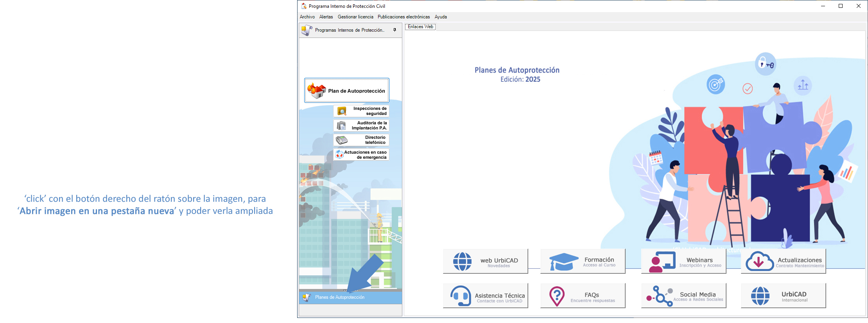Open Formación Acceso al Curso
Screen dimensions: 868x323
click(583, 261)
